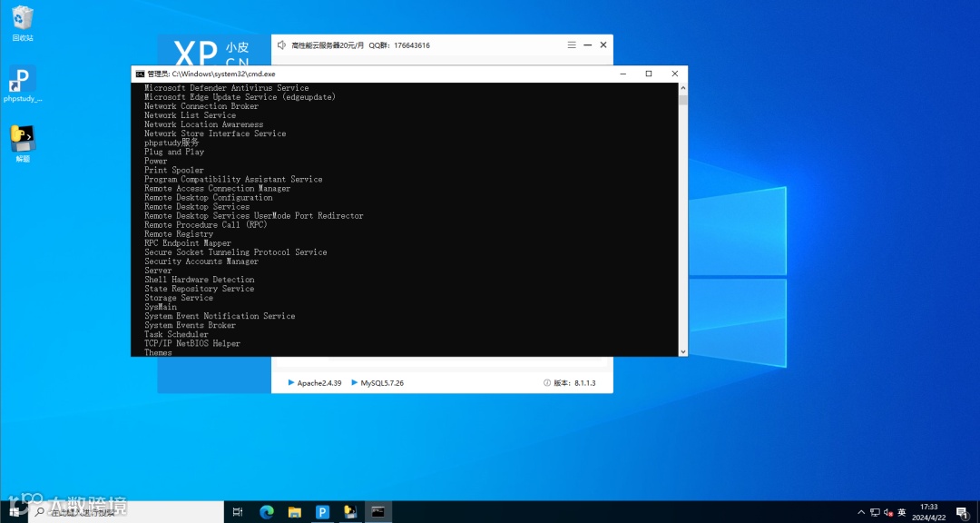This screenshot has width=980, height=523.
Task: Click the MySQL5.7.26 status indicator
Action: coord(377,383)
